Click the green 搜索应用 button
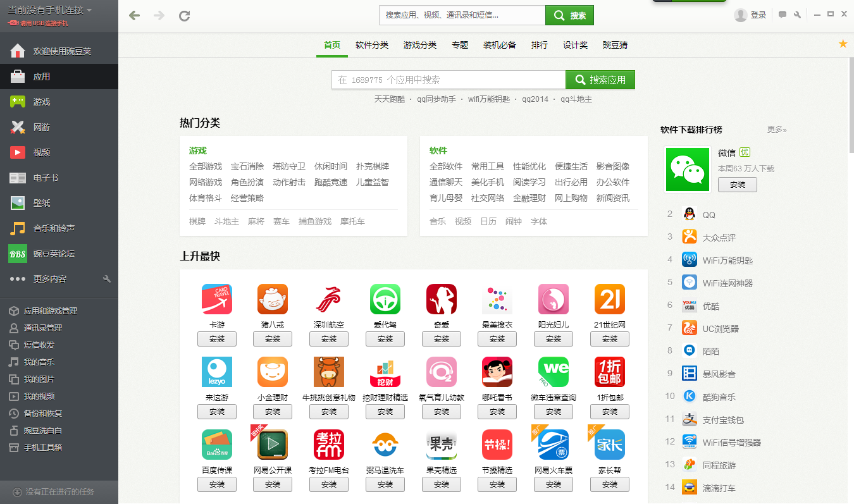The height and width of the screenshot is (504, 854). point(600,80)
